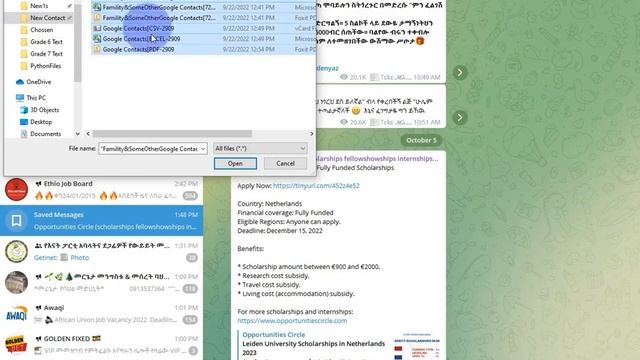Click the Ethio Job Board avatar
Viewport: 640px width, 360px height.
[16, 190]
